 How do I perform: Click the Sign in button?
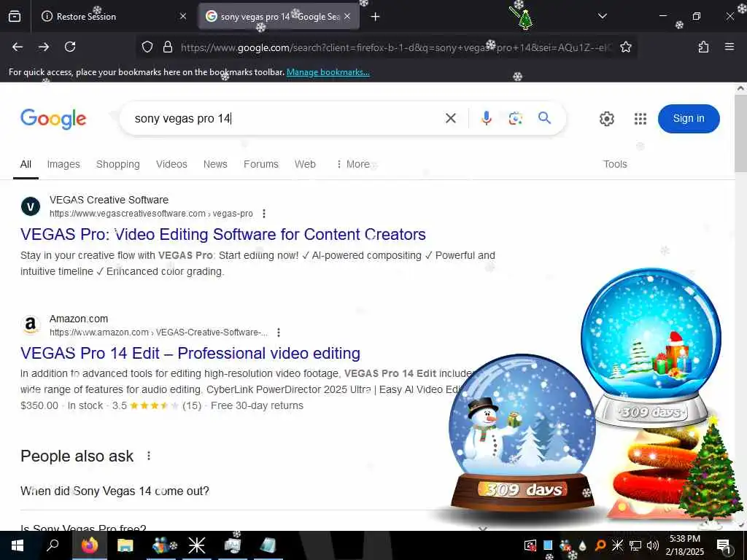(689, 119)
